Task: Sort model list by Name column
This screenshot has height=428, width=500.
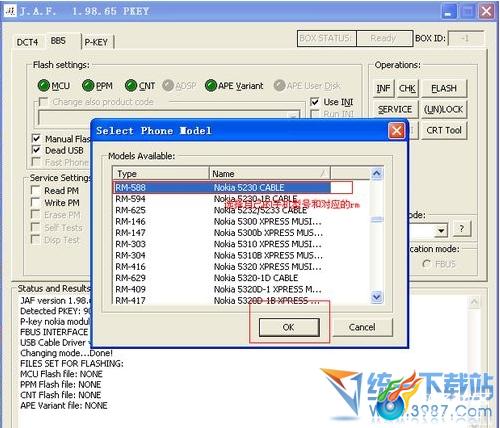Action: click(x=270, y=174)
